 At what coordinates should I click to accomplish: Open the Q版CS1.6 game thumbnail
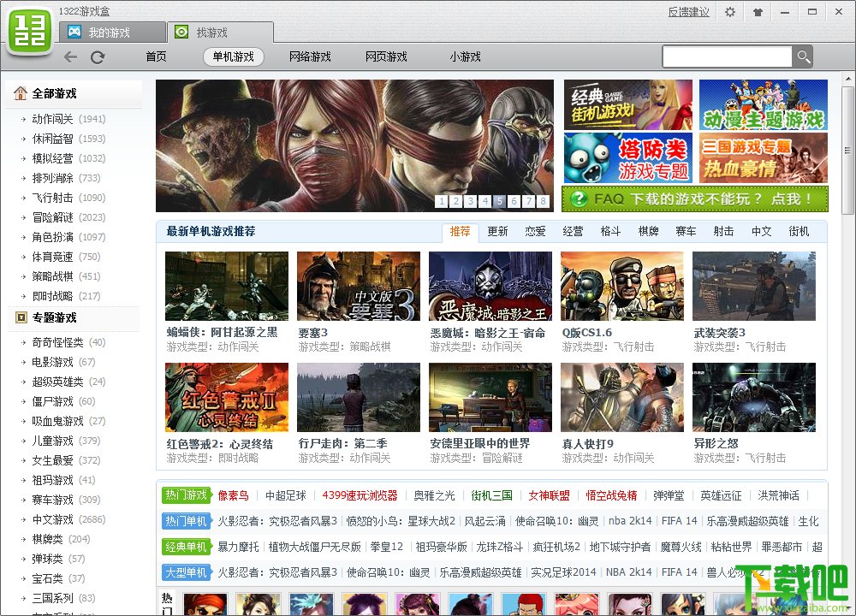622,286
